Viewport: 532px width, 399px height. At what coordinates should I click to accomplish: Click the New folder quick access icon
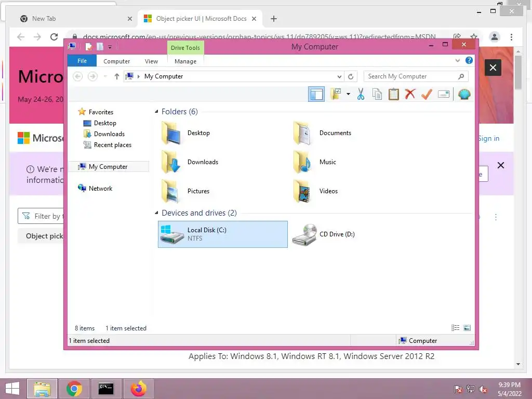(100, 46)
